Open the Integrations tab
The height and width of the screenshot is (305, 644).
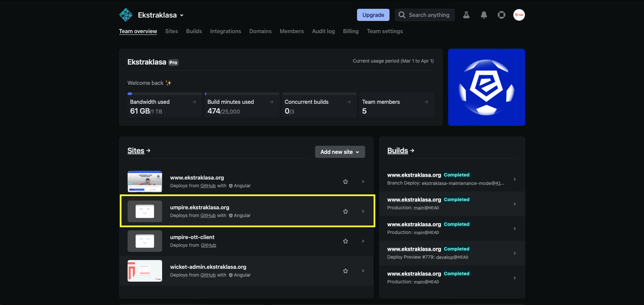(226, 31)
